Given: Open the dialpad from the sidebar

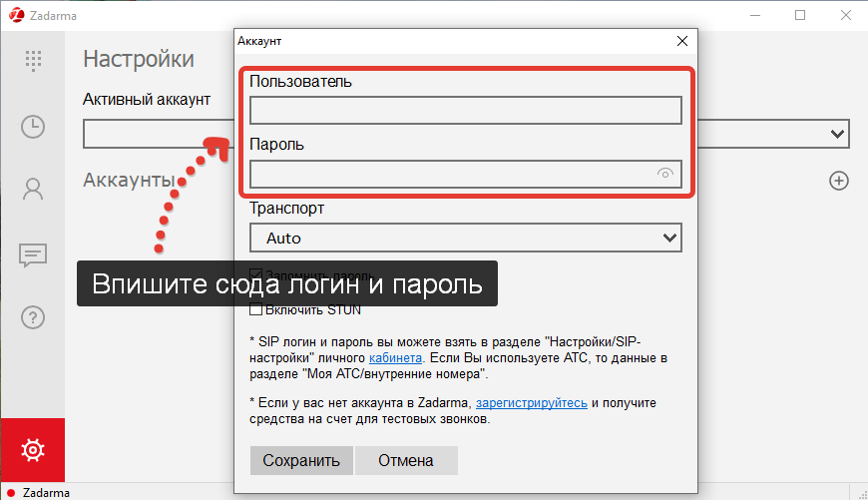Looking at the screenshot, I should (33, 59).
